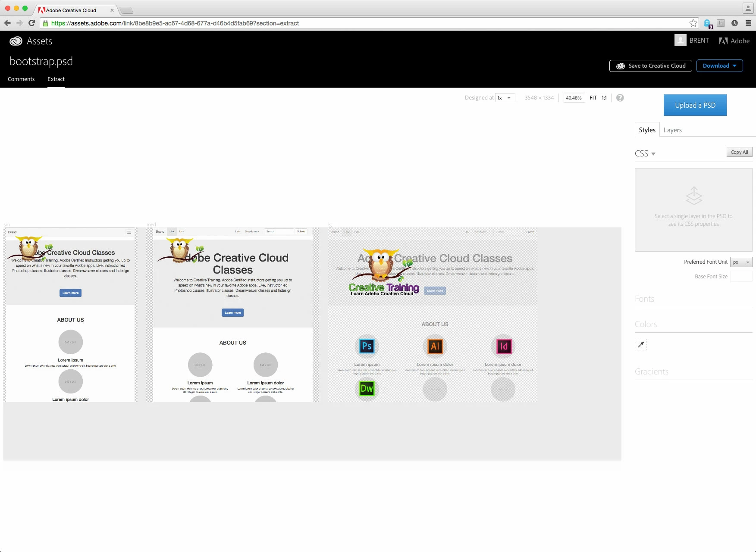
Task: Switch to the Styles tab
Action: [x=647, y=130]
